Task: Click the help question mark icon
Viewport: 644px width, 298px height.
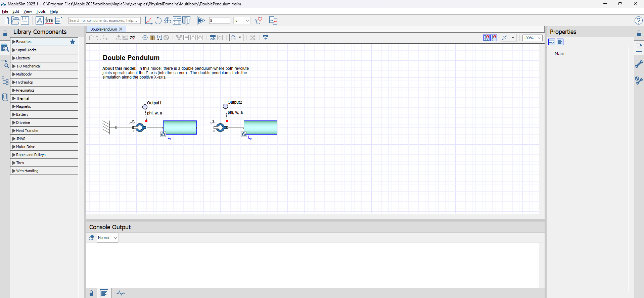Action: point(638,20)
